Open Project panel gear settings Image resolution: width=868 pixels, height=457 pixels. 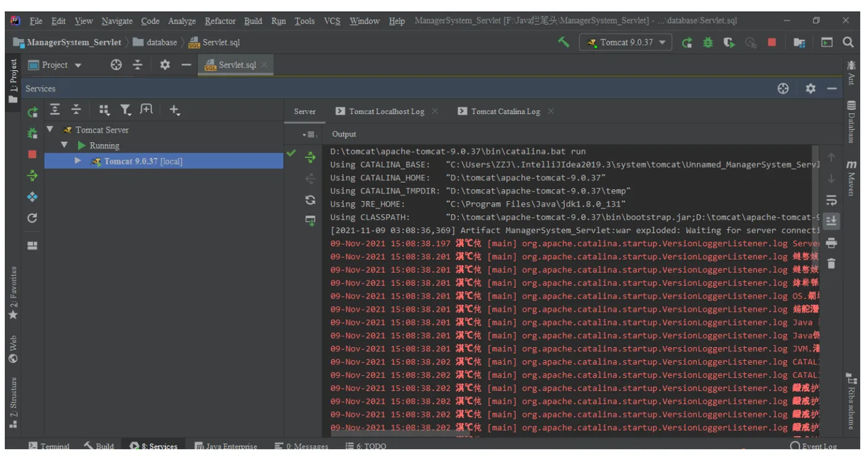pos(165,65)
